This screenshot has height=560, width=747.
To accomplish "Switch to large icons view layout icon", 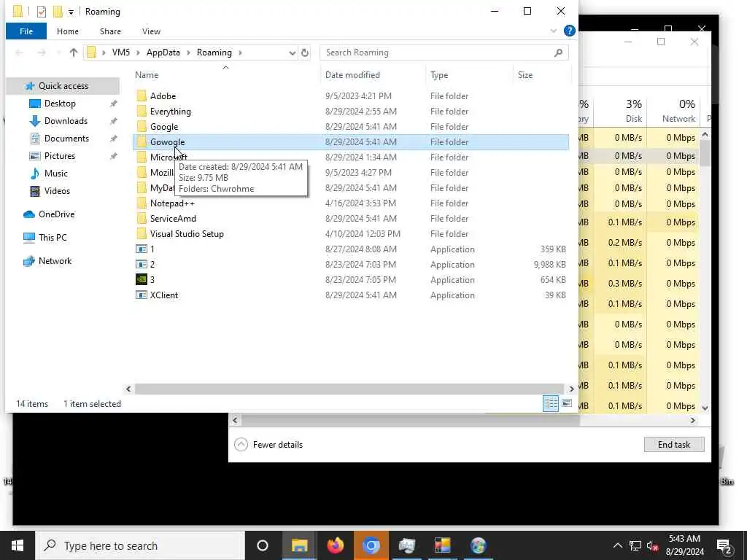I will (x=566, y=403).
